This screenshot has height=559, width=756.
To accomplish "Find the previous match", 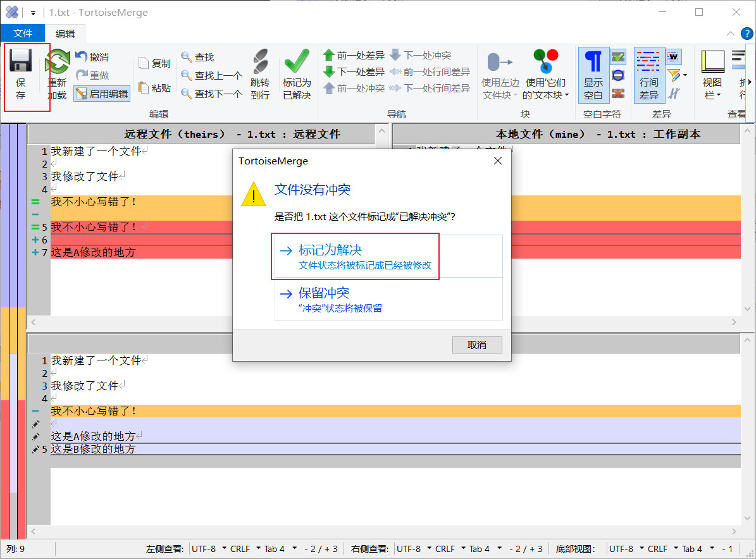I will [x=212, y=75].
